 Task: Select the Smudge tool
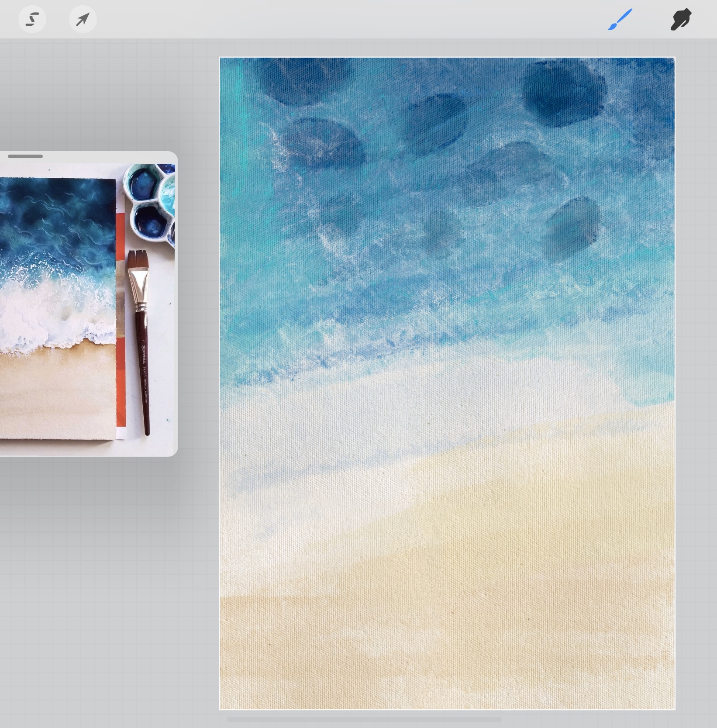point(681,20)
